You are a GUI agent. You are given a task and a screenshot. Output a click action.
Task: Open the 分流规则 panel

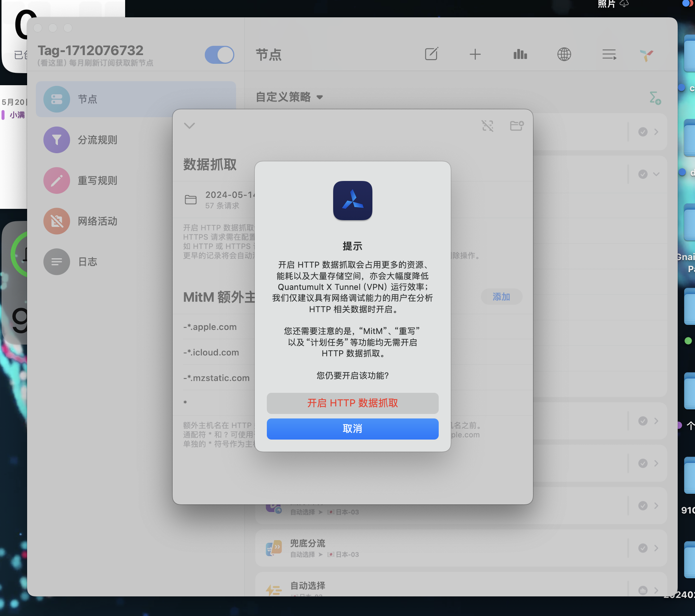(x=56, y=140)
